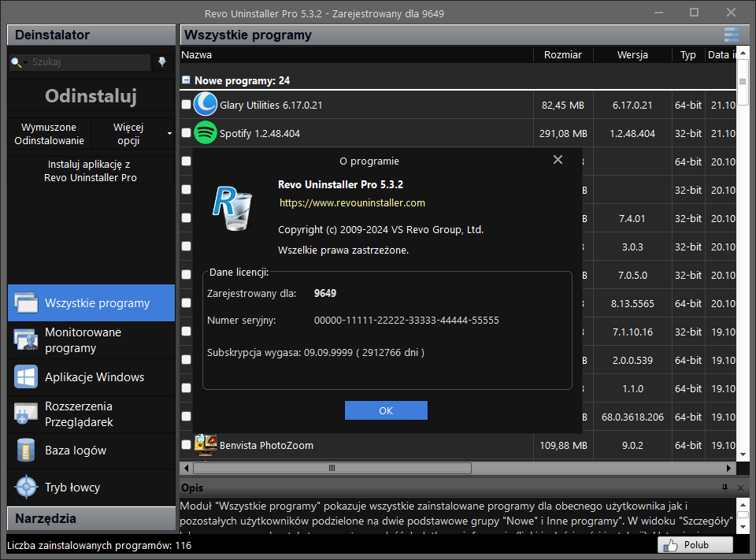
Task: Click the Tryb łowcy crosshair icon
Action: pos(26,487)
